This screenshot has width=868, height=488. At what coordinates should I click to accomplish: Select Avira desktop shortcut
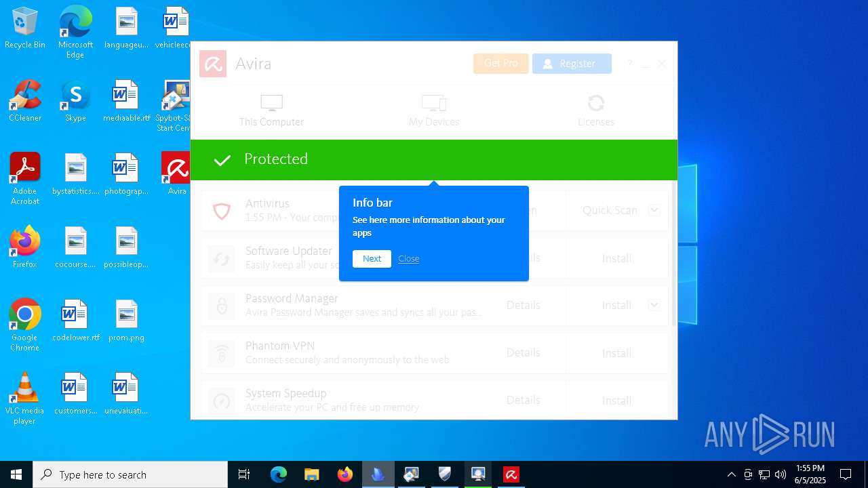coord(176,174)
